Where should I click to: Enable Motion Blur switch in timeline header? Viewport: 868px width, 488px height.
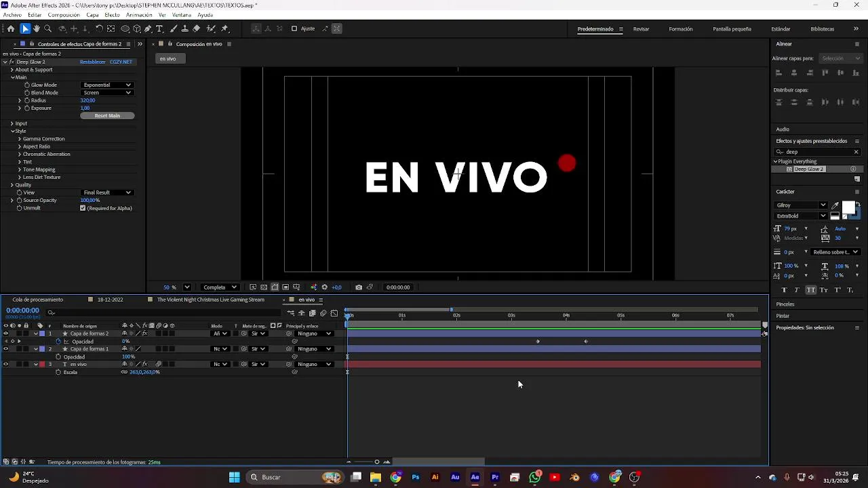pyautogui.click(x=323, y=313)
